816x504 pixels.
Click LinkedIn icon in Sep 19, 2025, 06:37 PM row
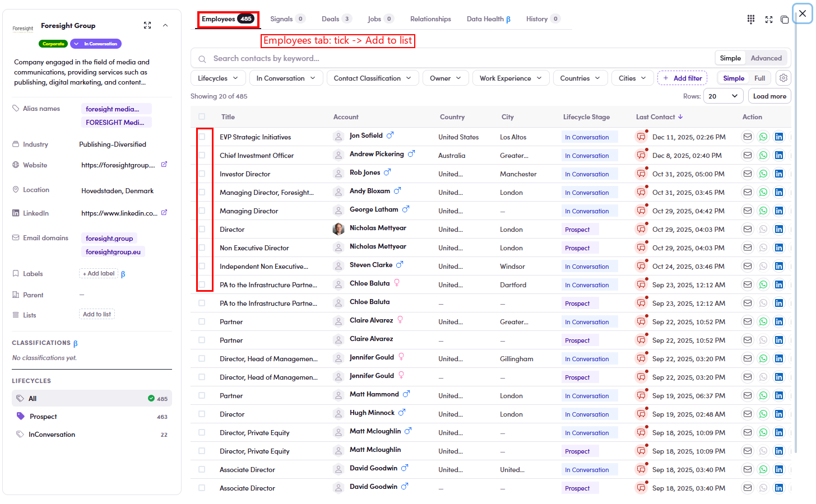pos(779,395)
